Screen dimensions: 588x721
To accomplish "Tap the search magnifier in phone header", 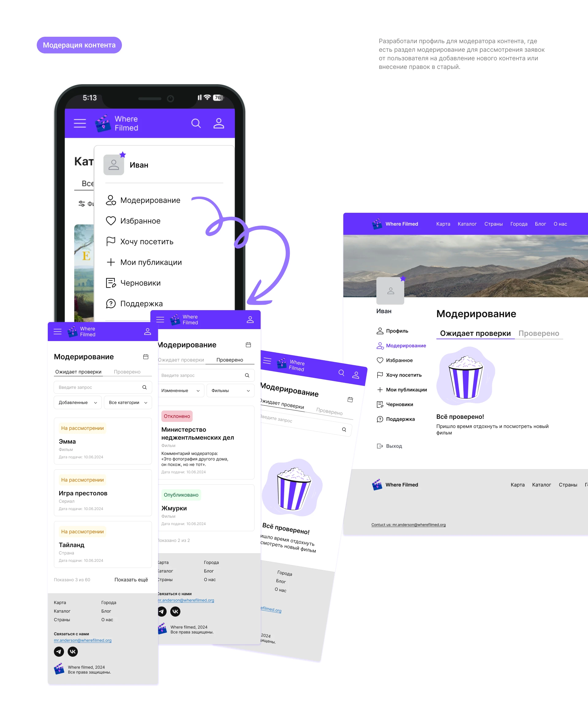I will point(196,123).
